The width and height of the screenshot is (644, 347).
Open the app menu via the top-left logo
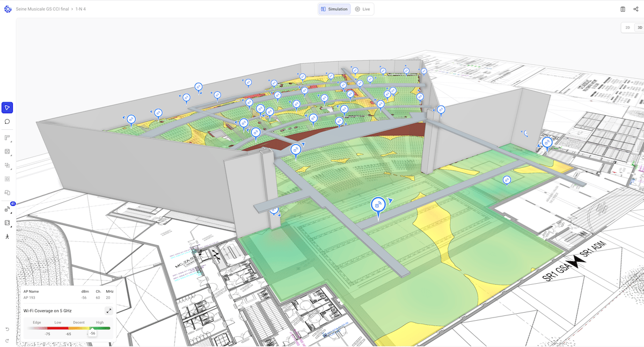tap(8, 9)
